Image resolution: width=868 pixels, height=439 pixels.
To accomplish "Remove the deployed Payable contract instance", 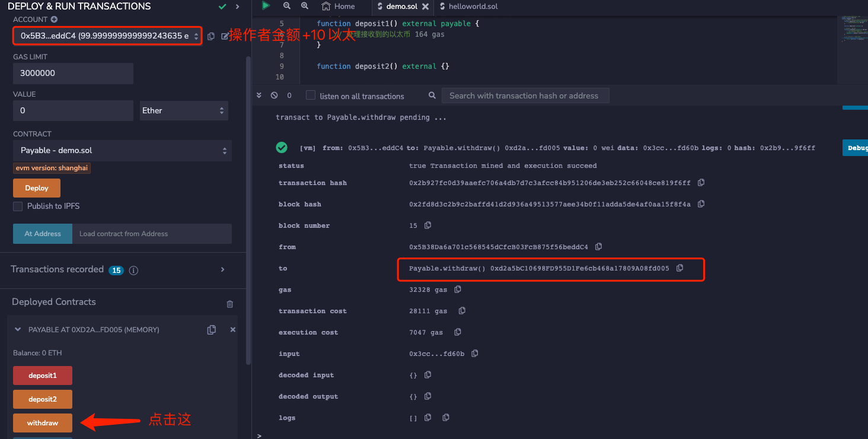I will [233, 330].
